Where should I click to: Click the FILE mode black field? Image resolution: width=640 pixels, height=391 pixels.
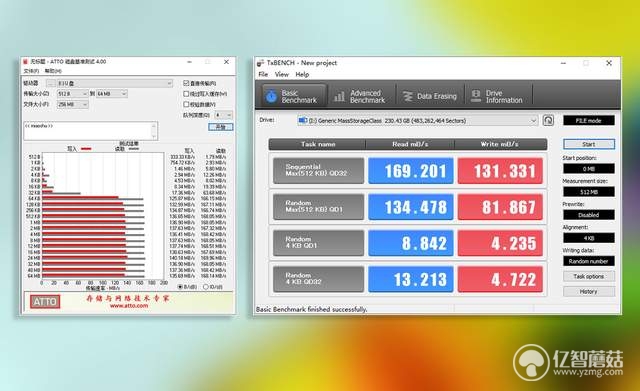tap(589, 120)
